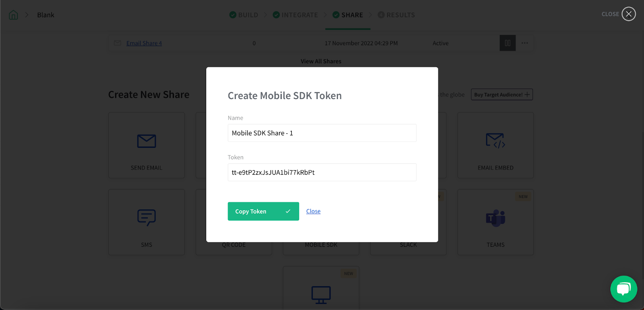Click the Create New Share heading

tap(149, 95)
